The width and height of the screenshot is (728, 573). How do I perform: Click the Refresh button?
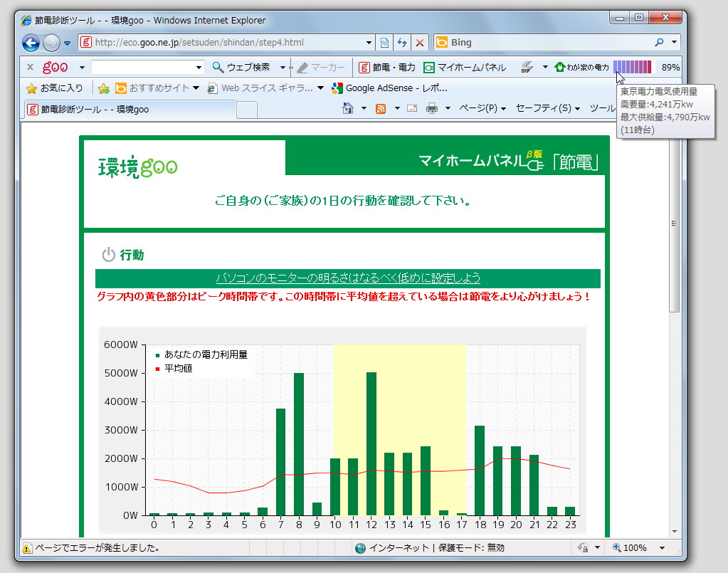point(402,42)
